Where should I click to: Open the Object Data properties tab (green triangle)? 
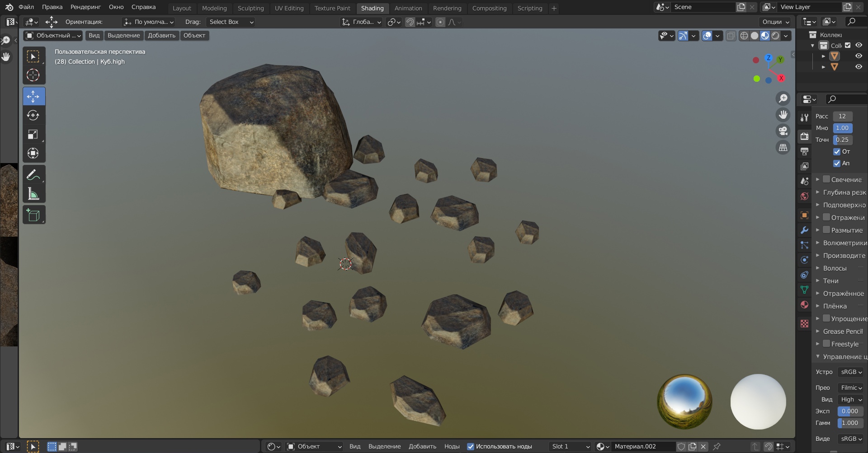(x=804, y=290)
